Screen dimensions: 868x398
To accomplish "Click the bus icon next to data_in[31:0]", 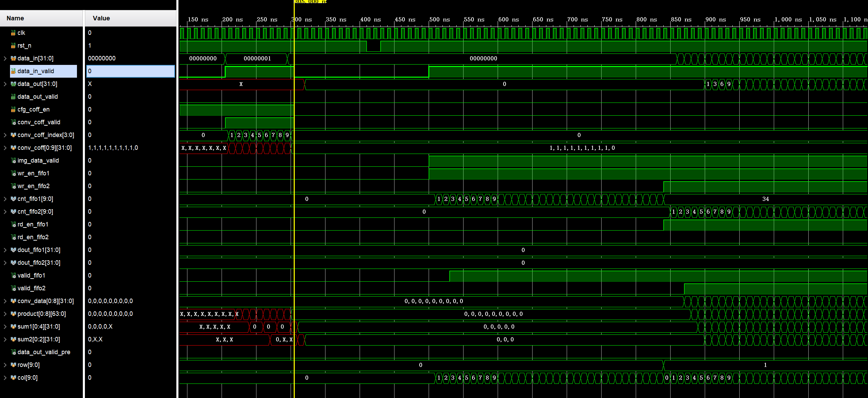I will (13, 58).
